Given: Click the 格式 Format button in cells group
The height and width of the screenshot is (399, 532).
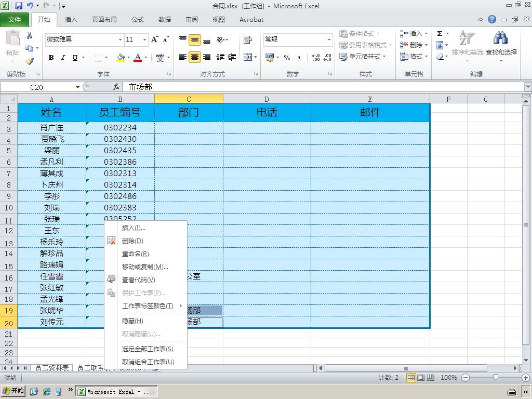Looking at the screenshot, I should coord(413,56).
